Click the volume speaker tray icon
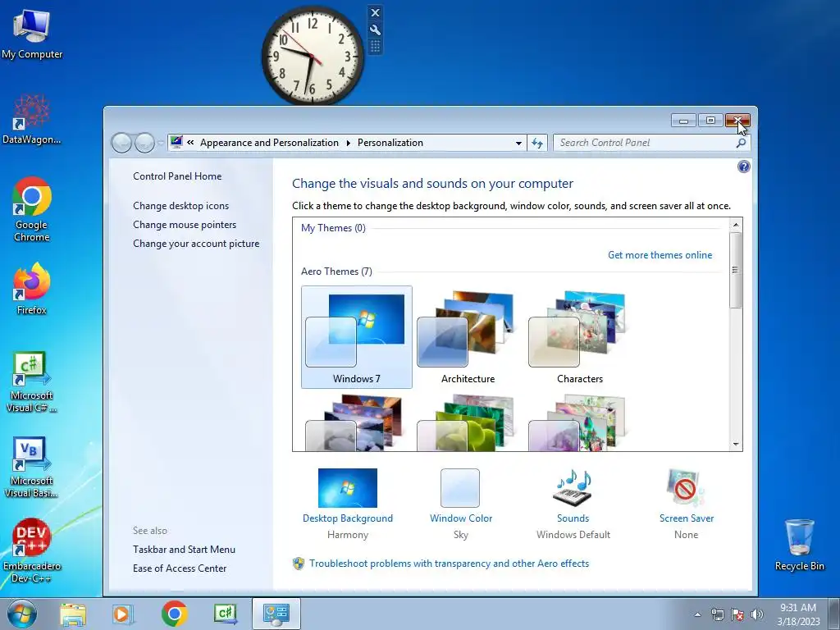This screenshot has height=630, width=840. click(x=757, y=614)
